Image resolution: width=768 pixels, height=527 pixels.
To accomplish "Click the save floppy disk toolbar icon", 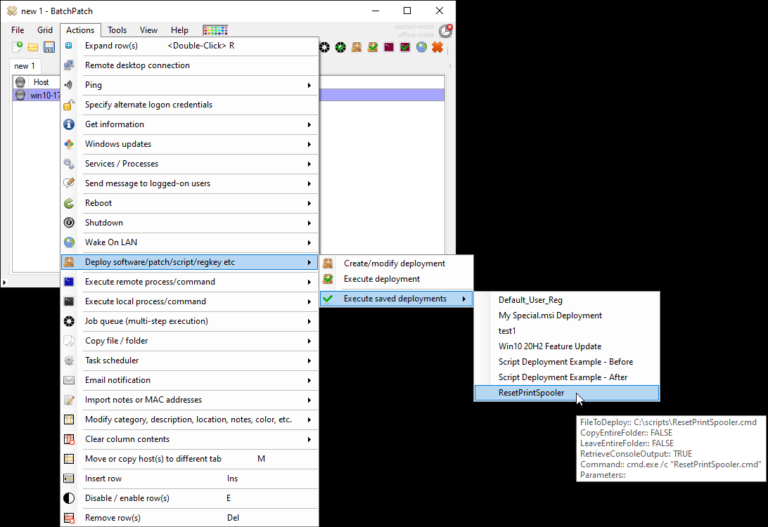I will coord(49,47).
